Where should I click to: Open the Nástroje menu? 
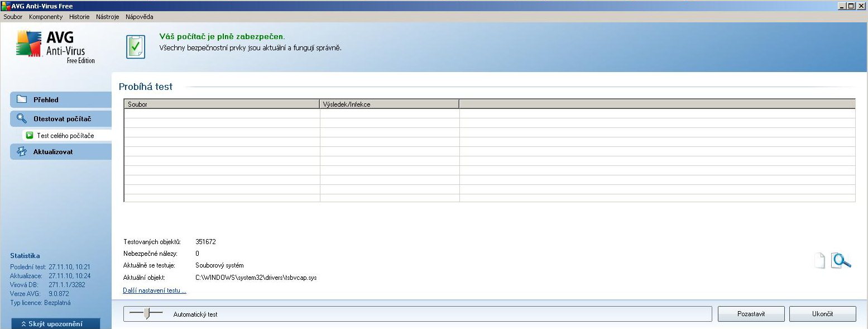(x=107, y=17)
